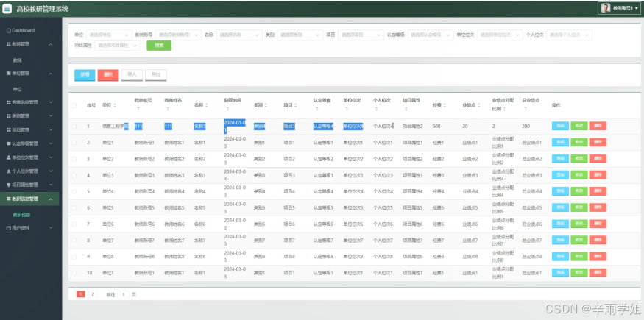Open the 单位 submenu item in the sidebar

[x=17, y=89]
